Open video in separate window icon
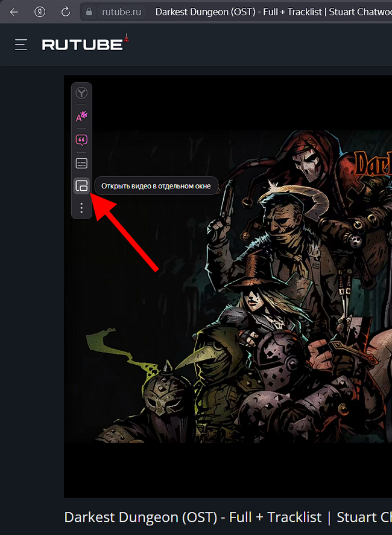Viewport: 392px width, 535px height. click(x=81, y=186)
